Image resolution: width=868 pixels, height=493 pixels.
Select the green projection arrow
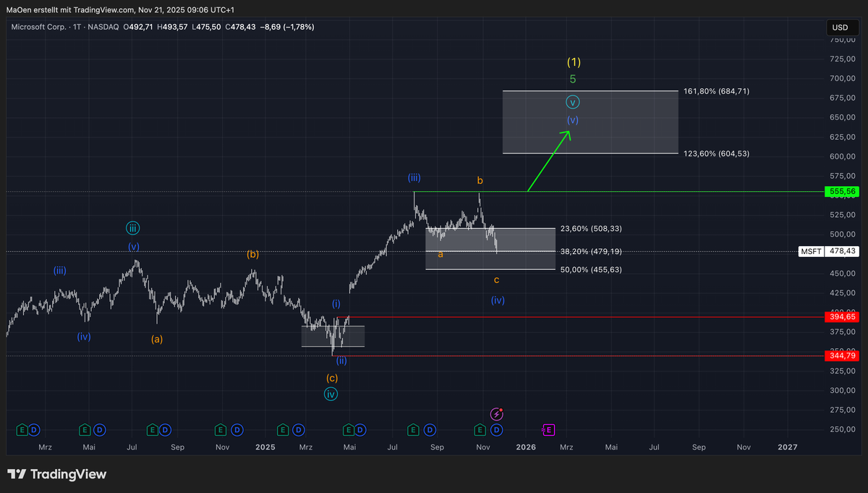550,159
